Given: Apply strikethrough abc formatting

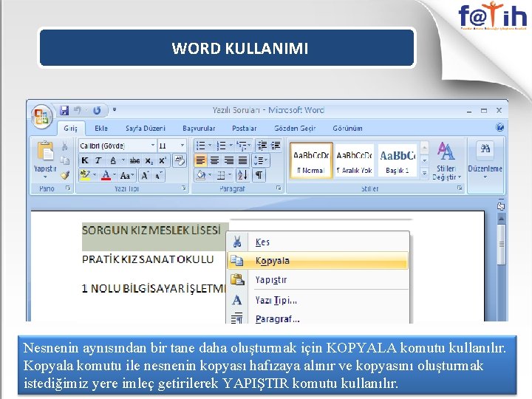Looking at the screenshot, I should point(134,160).
